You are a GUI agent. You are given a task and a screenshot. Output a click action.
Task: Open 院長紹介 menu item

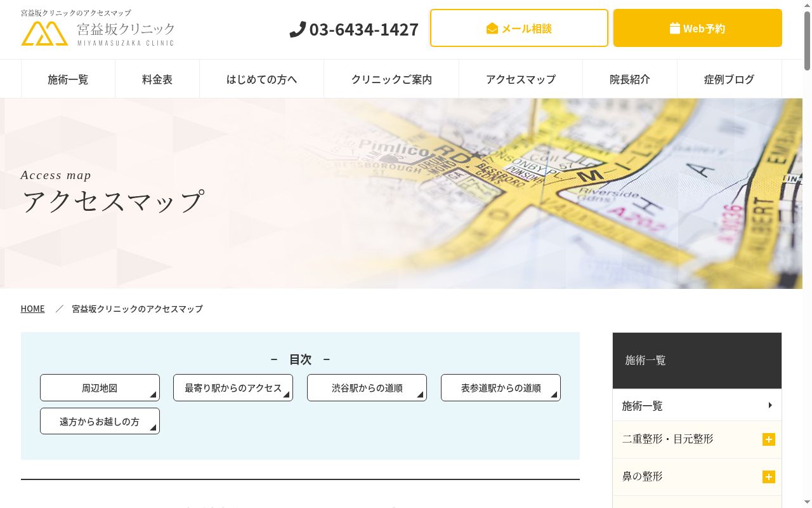click(x=630, y=79)
